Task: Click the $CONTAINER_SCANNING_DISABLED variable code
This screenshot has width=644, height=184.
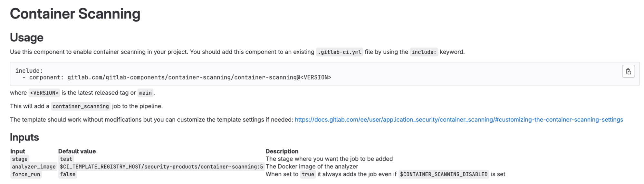Action: point(444,174)
